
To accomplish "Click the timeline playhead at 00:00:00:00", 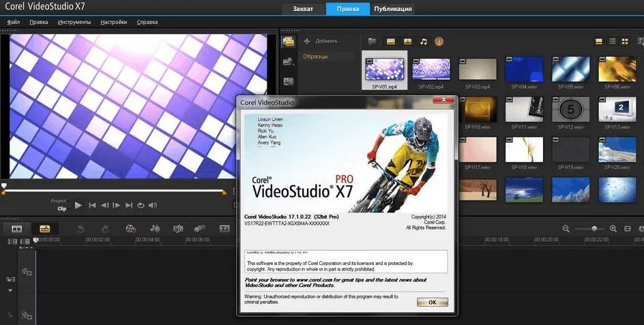I will coord(35,240).
